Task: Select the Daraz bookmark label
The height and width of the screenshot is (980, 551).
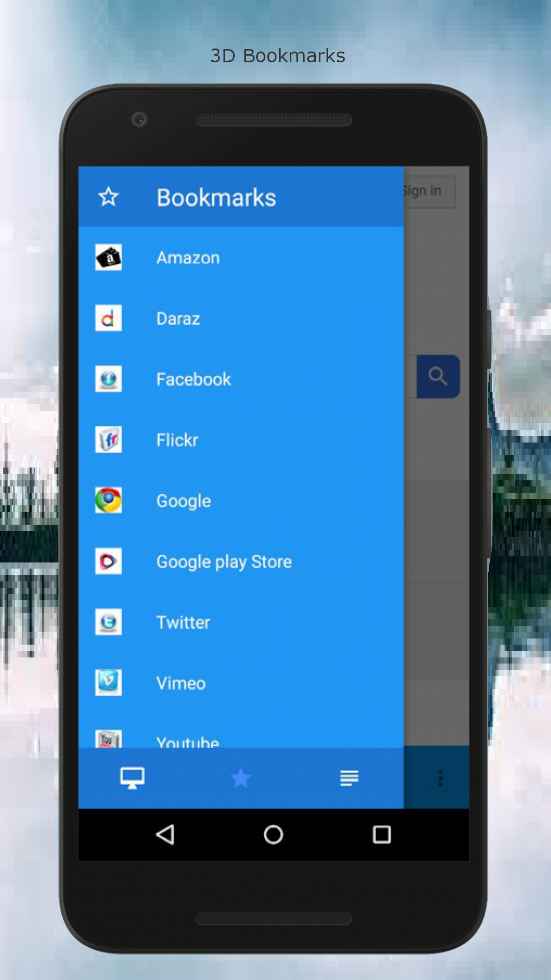Action: pos(178,318)
